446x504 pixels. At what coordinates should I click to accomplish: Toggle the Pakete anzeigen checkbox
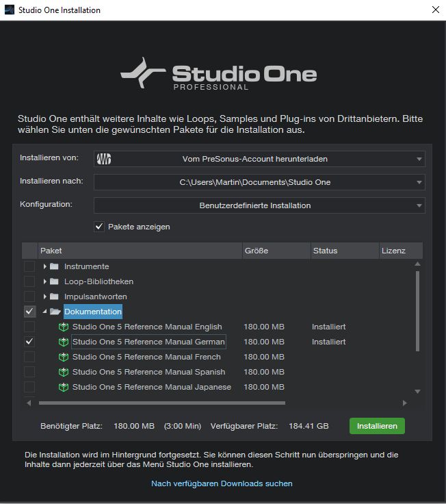[x=99, y=227]
